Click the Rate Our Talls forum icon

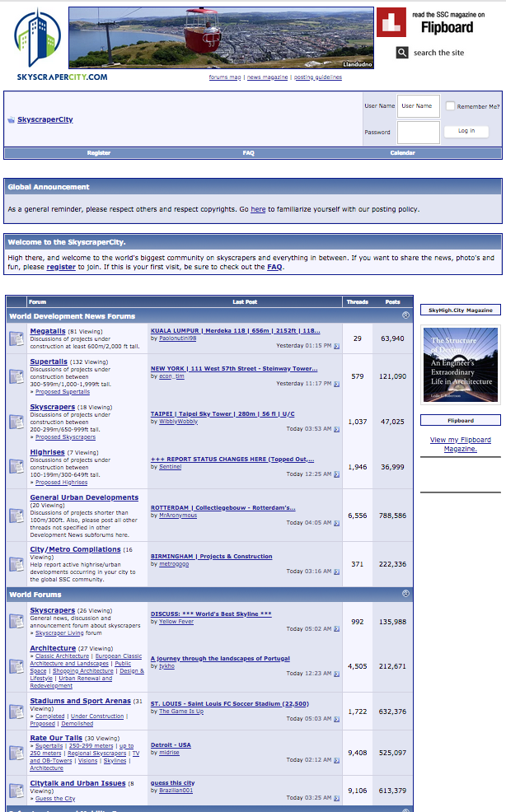tap(16, 753)
